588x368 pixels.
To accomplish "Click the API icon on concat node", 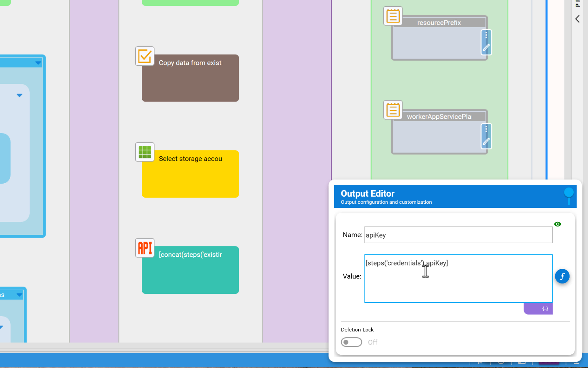I will (x=145, y=248).
